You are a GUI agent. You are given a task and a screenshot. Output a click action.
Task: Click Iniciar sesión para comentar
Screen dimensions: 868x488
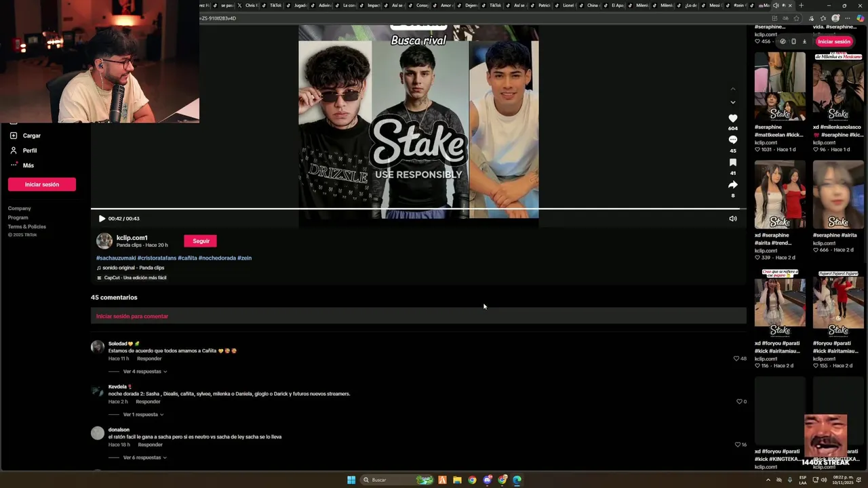coord(132,317)
